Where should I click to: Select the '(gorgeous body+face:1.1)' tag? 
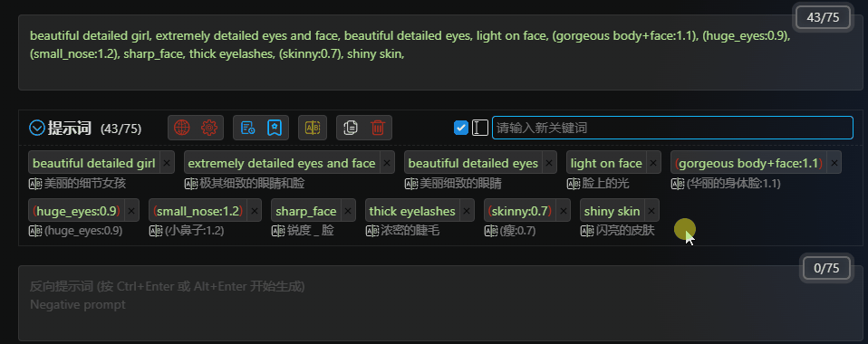pyautogui.click(x=748, y=163)
